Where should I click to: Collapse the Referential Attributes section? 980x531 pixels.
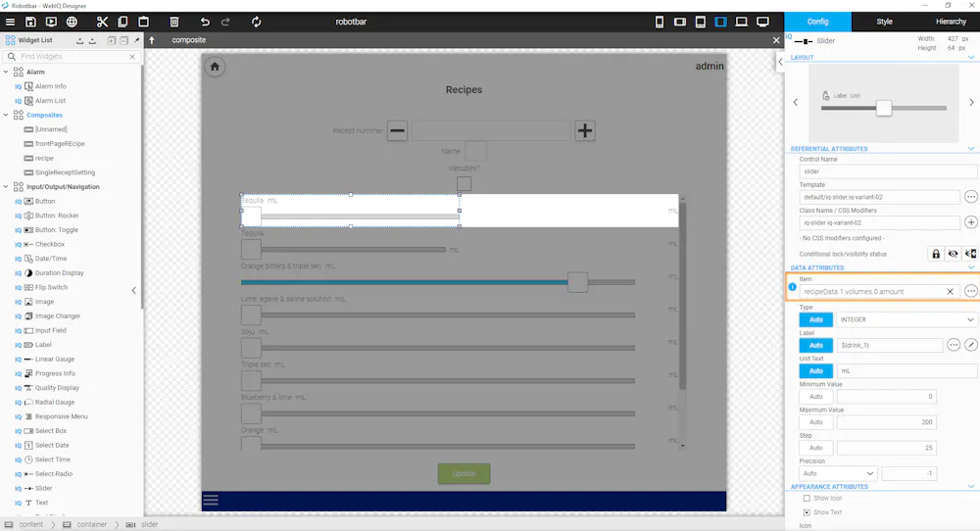tap(970, 149)
